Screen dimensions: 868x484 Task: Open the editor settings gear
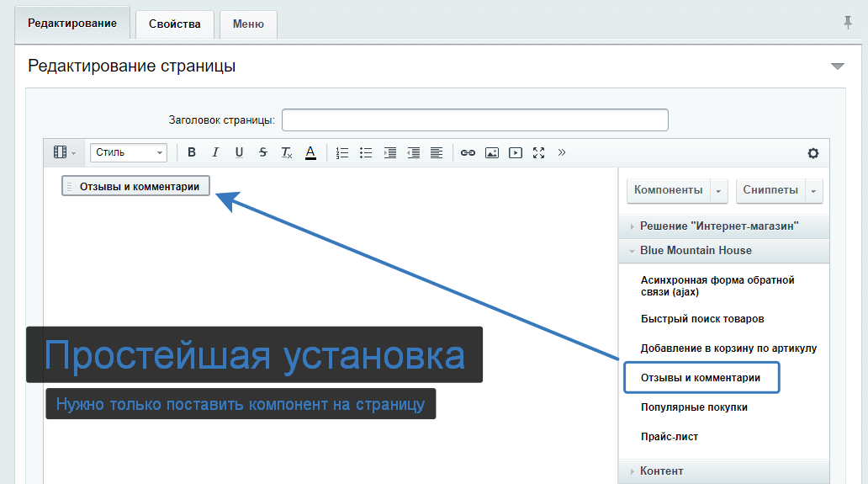812,153
